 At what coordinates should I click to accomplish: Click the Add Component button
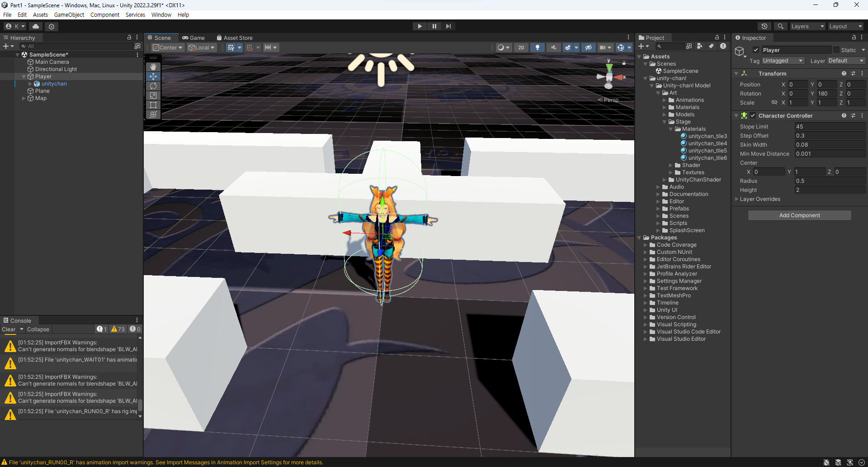(799, 215)
